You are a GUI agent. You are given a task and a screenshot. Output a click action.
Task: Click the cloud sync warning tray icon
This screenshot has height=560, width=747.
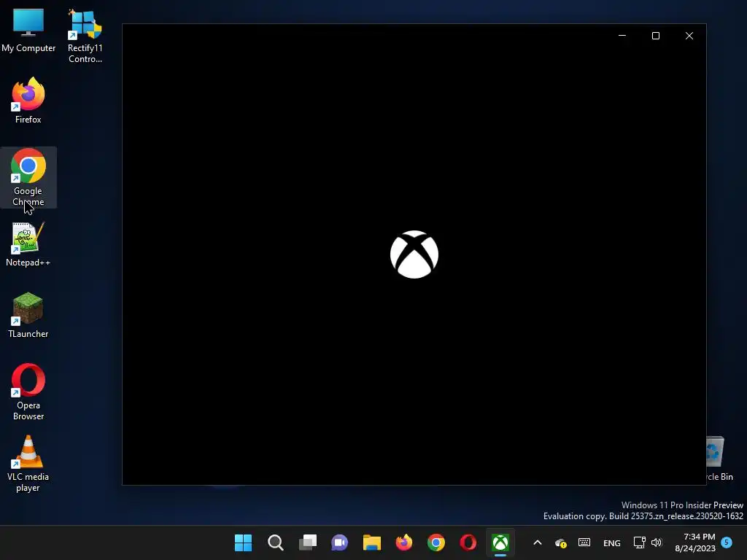coord(561,542)
